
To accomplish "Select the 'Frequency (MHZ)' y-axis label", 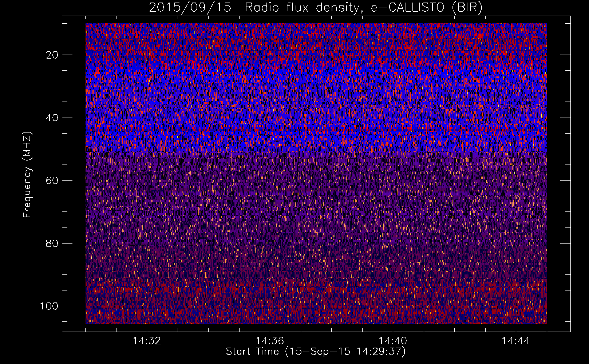I will 27,175.
